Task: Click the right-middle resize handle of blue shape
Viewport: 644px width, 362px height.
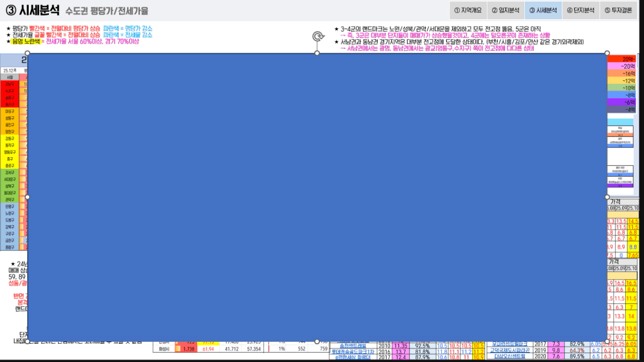Action: coord(607,197)
